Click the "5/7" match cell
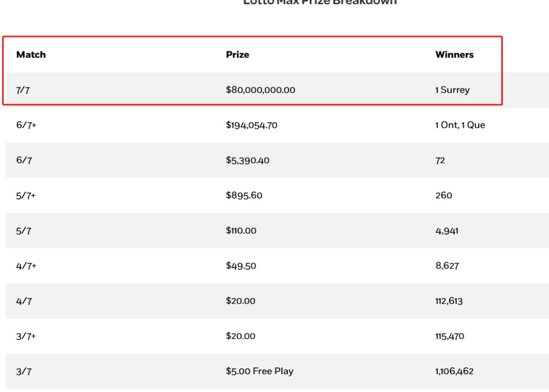 pyautogui.click(x=24, y=231)
